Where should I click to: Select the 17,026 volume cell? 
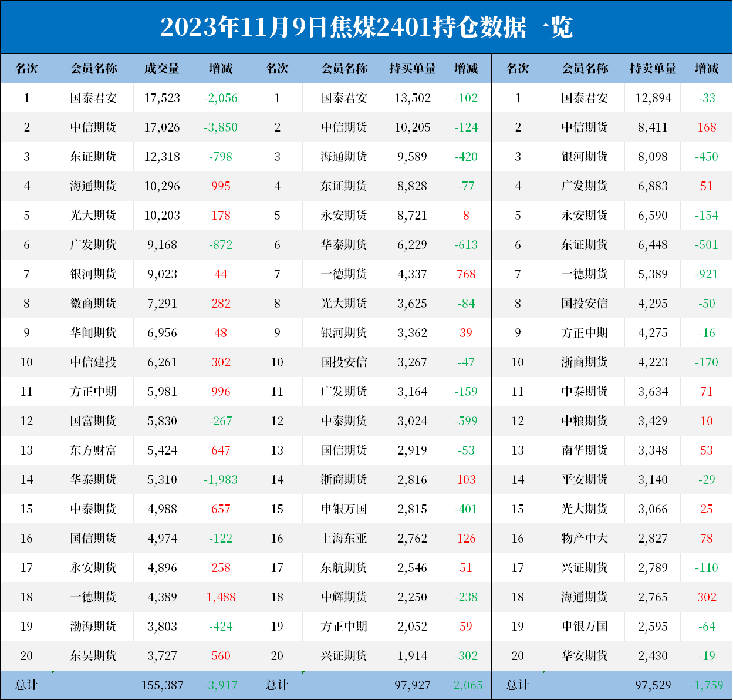[x=162, y=127]
